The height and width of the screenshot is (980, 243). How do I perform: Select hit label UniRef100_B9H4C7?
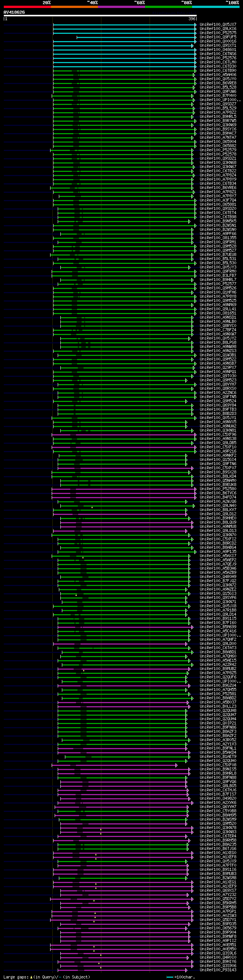(x=218, y=133)
